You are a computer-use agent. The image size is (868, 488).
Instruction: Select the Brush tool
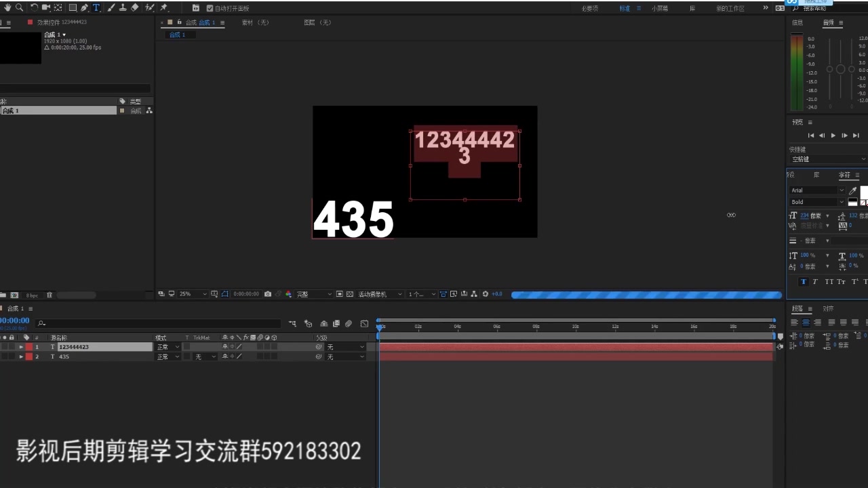(x=111, y=7)
